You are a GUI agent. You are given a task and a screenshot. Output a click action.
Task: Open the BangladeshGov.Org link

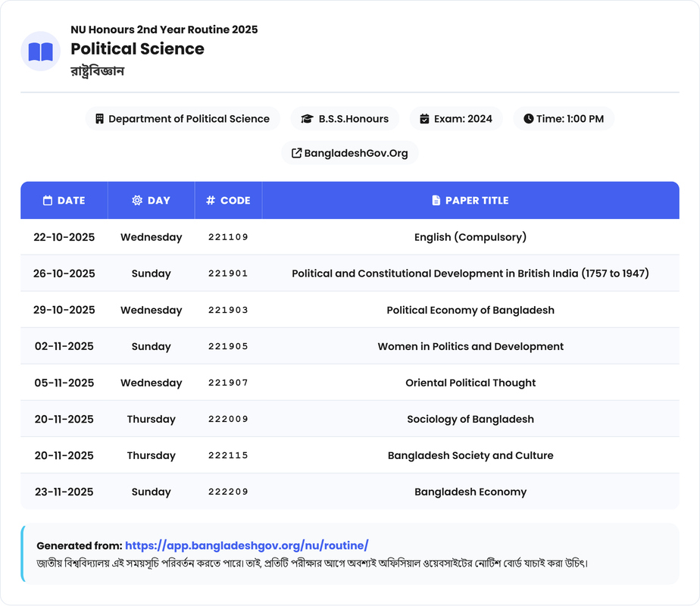pyautogui.click(x=356, y=153)
